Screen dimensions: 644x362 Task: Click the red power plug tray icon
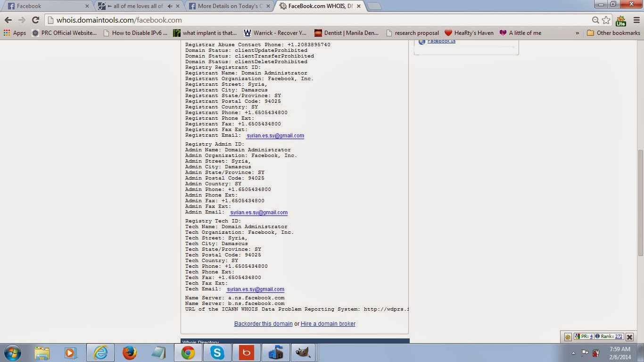[596, 353]
